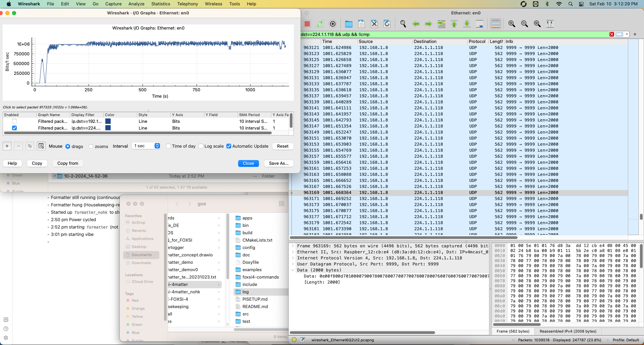The width and height of the screenshot is (644, 345).
Task: Expand the Ethernet II detail row
Action: [293, 252]
